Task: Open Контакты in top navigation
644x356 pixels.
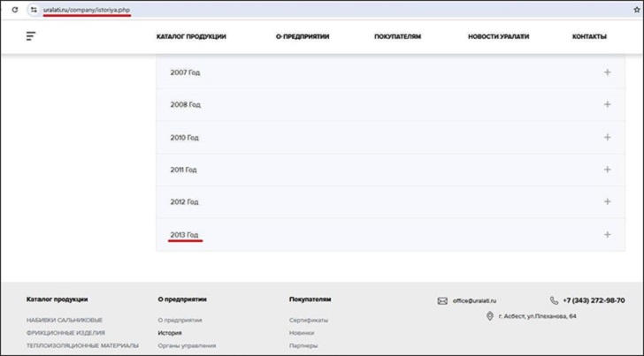Action: (589, 36)
